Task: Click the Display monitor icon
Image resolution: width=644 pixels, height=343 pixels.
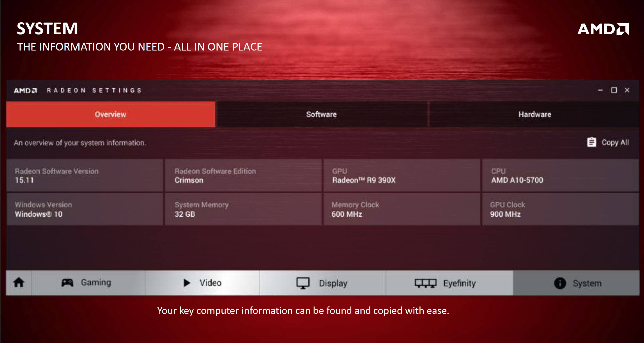Action: coord(303,283)
